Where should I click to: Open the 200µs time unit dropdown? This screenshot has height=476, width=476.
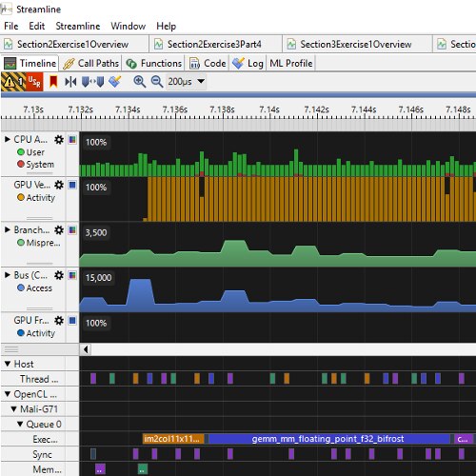point(186,82)
